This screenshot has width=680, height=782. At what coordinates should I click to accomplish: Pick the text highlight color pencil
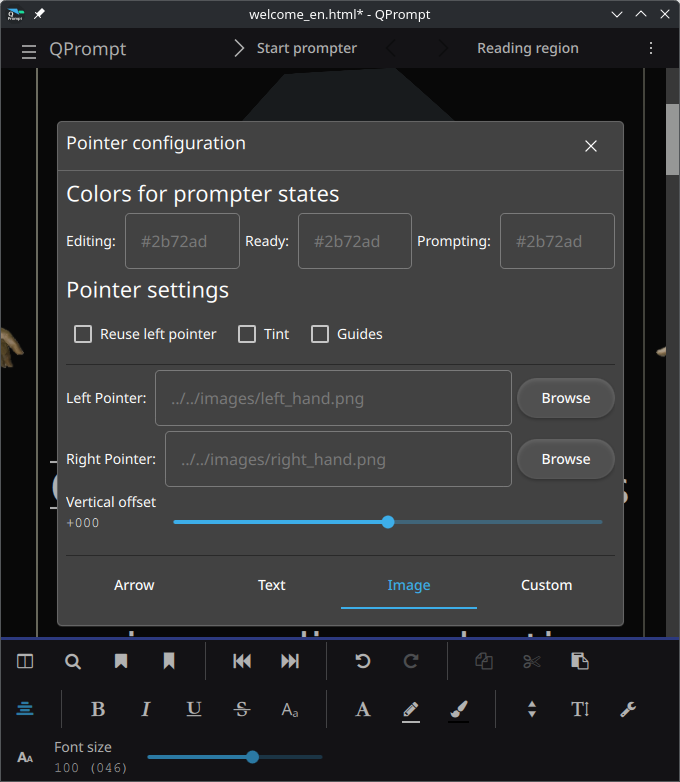coord(411,710)
